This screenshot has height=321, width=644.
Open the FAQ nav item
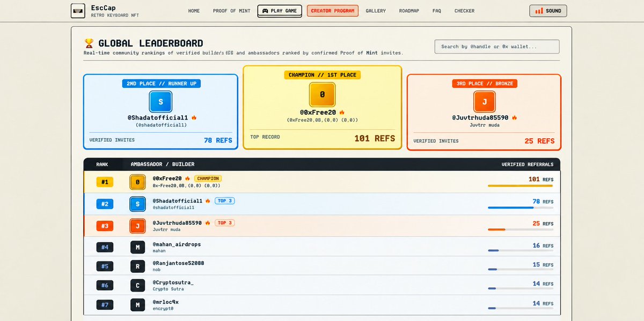tap(437, 11)
